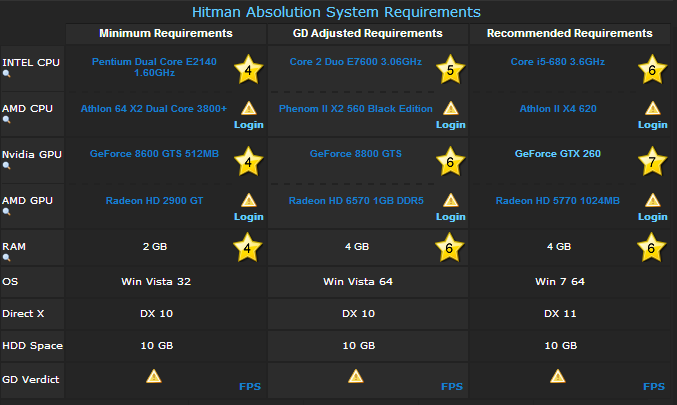This screenshot has height=405, width=677.
Task: Open the GeForce 8600 GTS 512MB link
Action: (x=154, y=154)
